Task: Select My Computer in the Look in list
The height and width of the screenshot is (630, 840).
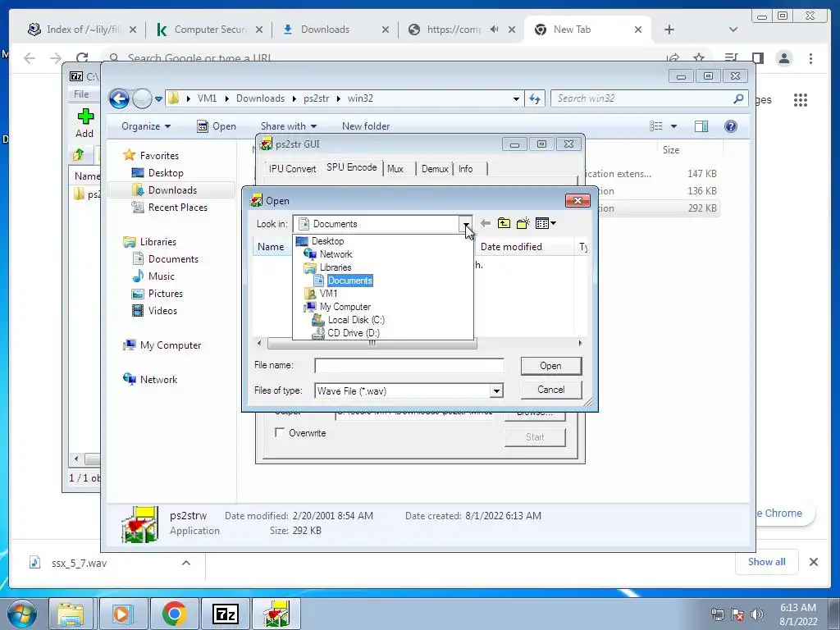Action: pyautogui.click(x=345, y=307)
